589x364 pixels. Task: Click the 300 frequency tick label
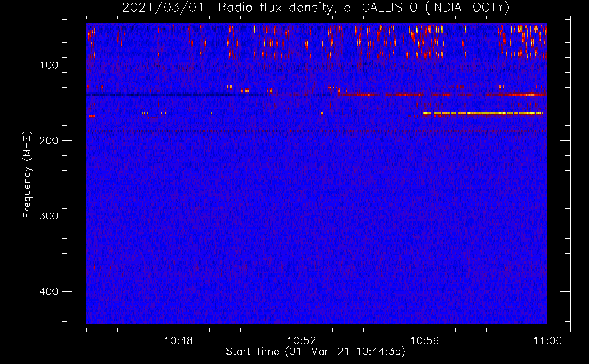[x=49, y=216]
